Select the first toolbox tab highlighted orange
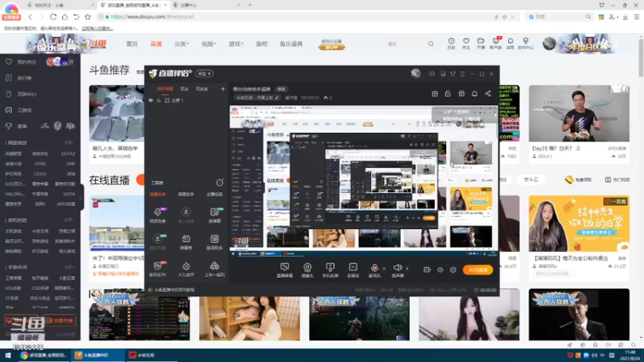644x362 pixels. (157, 194)
